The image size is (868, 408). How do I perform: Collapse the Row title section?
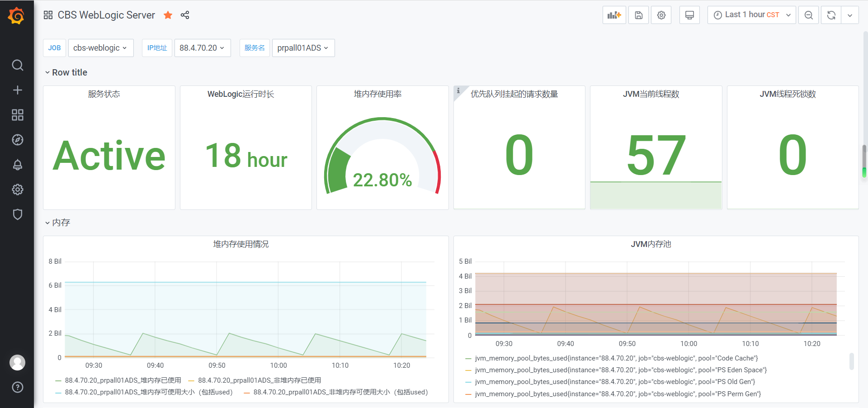click(x=66, y=72)
